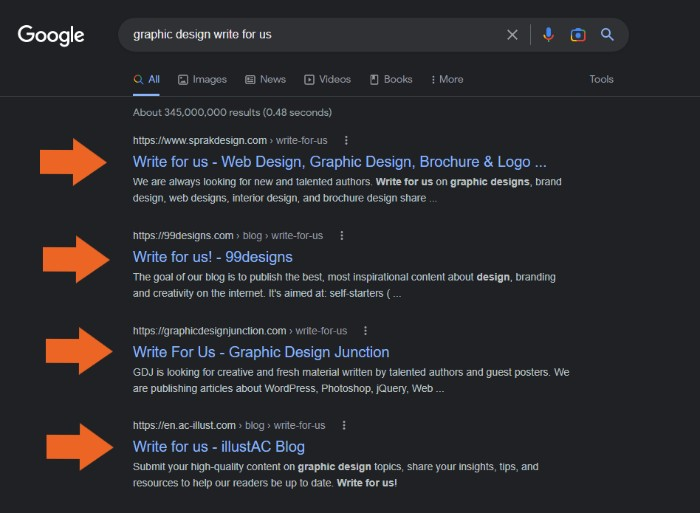Viewport: 700px width, 513px height.
Task: Open 'Write for us! - 99designs' link
Action: 212,257
